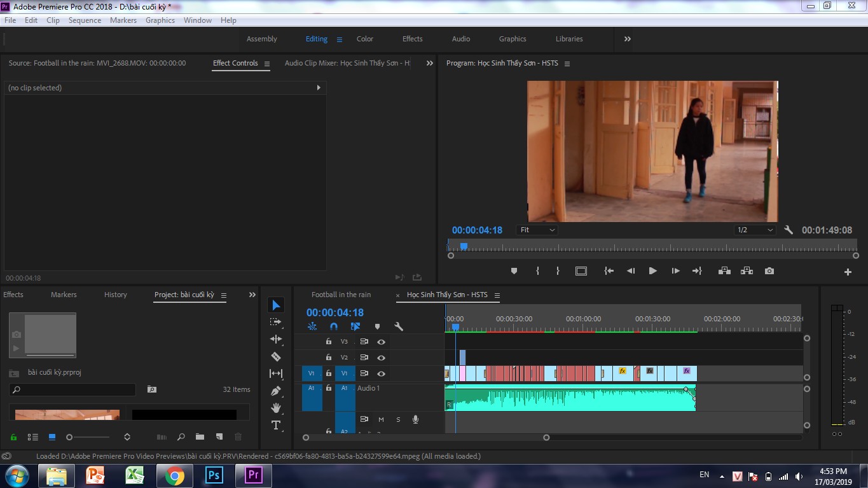Expand the Effect Controls clip arrow
This screenshot has height=488, width=868.
pyautogui.click(x=319, y=88)
